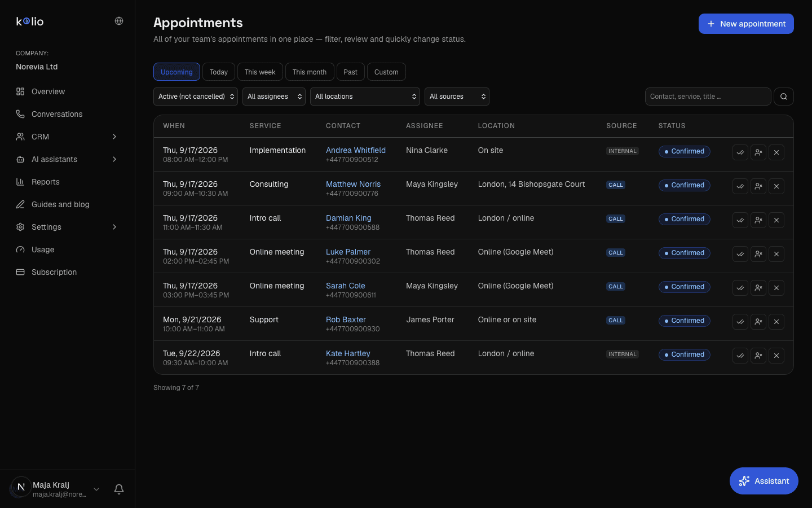
Task: Open the All assignees dropdown
Action: pos(274,97)
